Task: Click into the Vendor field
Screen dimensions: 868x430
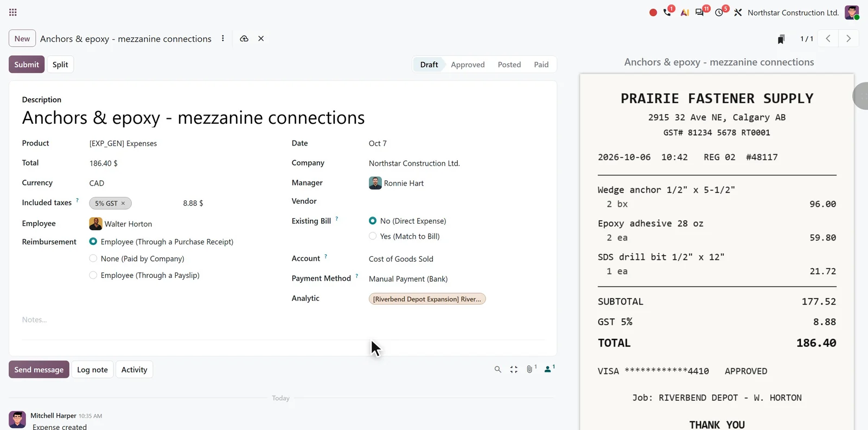Action: [456, 201]
